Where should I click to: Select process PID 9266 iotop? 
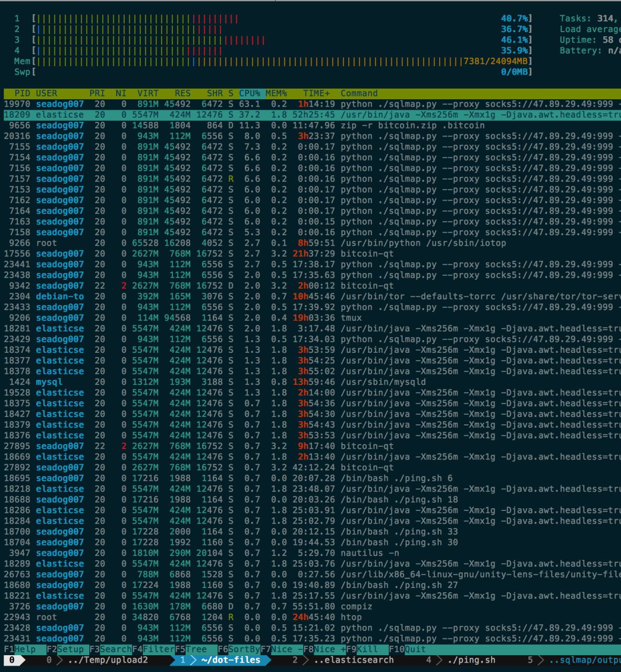tap(312, 243)
